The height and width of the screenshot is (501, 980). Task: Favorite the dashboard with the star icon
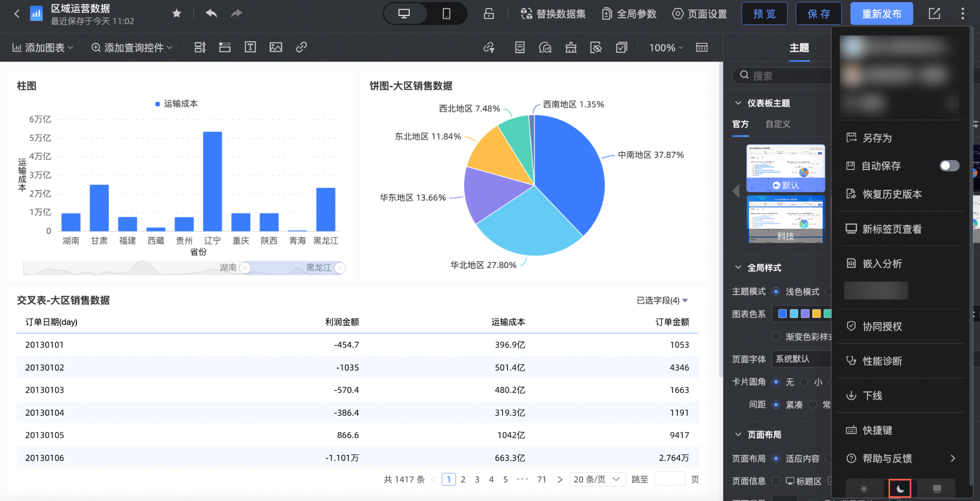(x=177, y=14)
